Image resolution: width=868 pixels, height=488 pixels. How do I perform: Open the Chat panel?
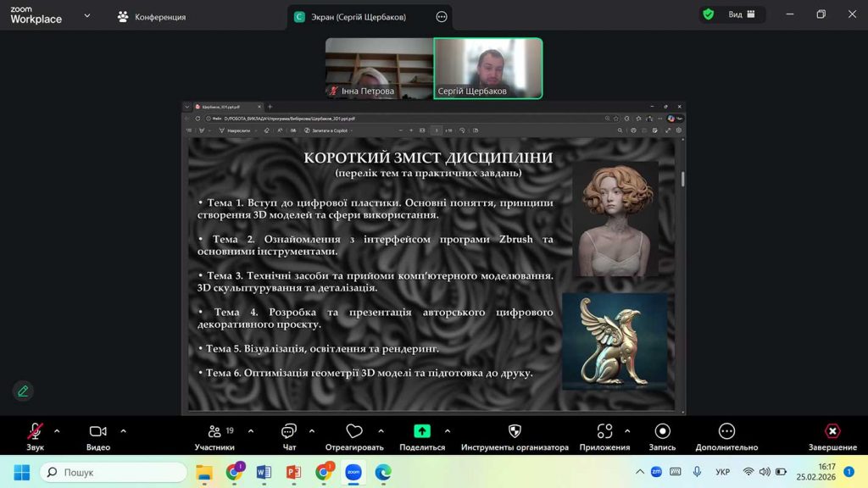pos(289,431)
